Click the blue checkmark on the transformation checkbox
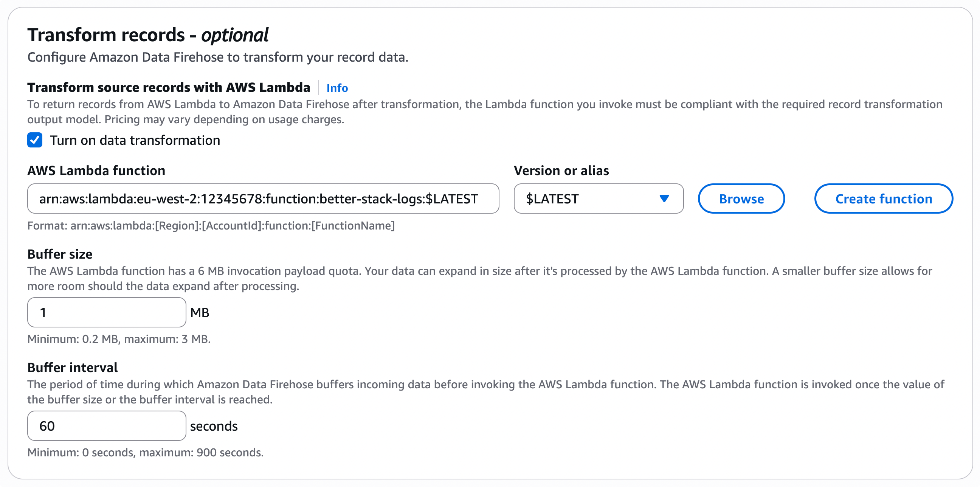 (x=35, y=140)
